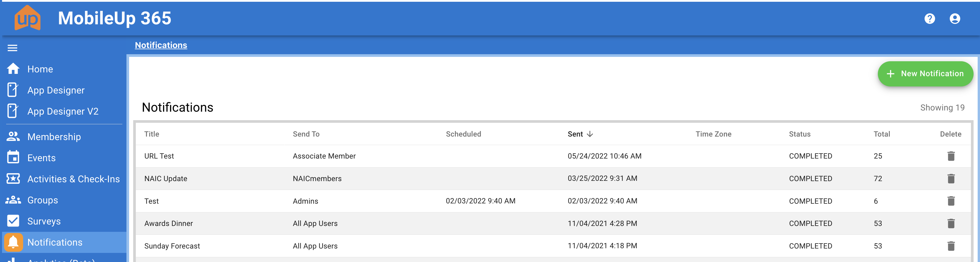Click the Notifications bell icon
Image resolution: width=980 pixels, height=262 pixels.
point(13,242)
